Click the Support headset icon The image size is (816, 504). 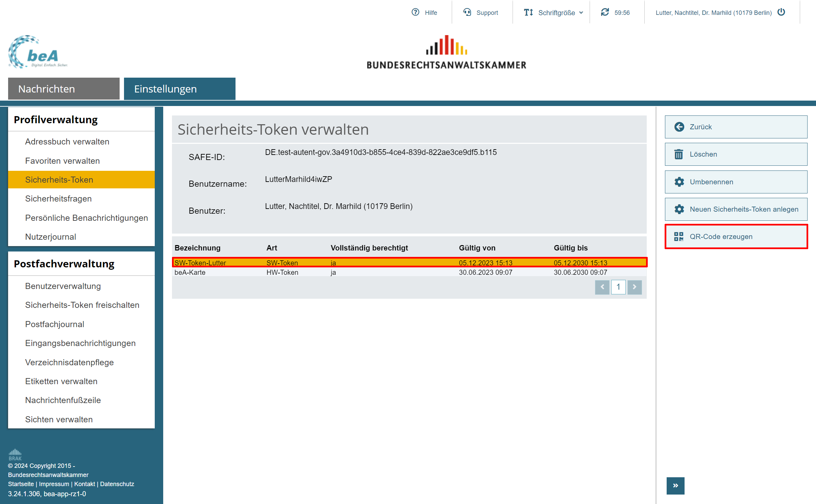pyautogui.click(x=467, y=12)
